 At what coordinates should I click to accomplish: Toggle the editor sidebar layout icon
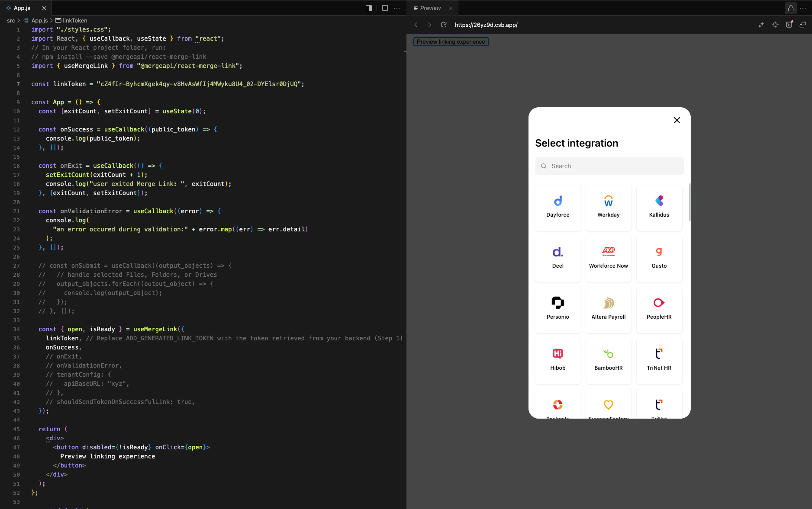pos(369,8)
